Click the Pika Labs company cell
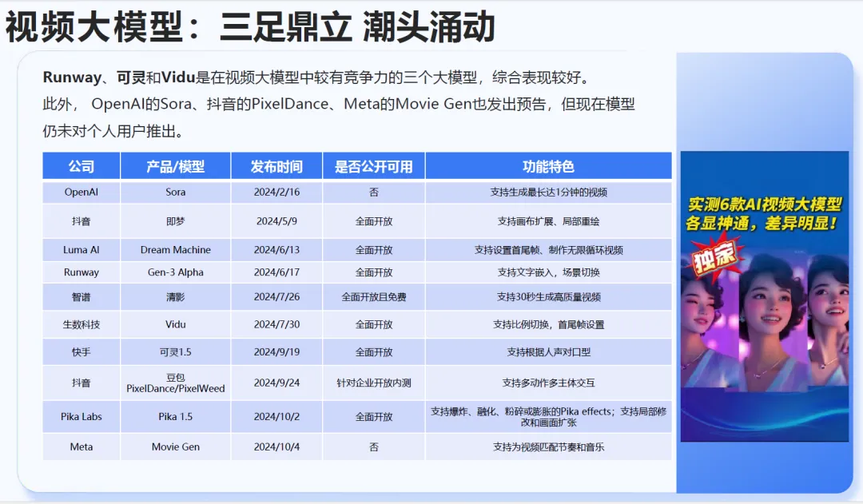 [82, 416]
